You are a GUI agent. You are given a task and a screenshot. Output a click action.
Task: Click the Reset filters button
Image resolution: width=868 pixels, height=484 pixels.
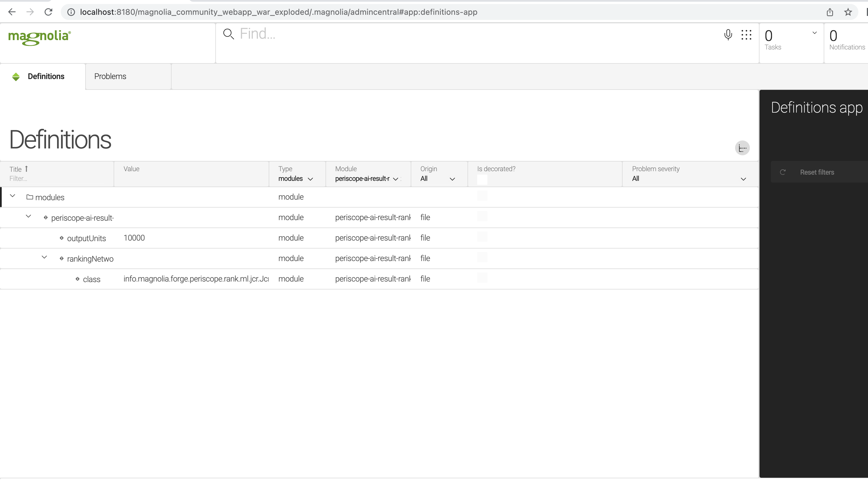(x=817, y=172)
